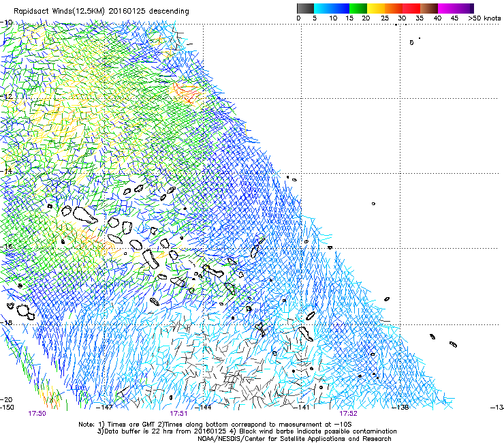Click the '-18' latitude label
504x443 pixels.
click(x=6, y=322)
